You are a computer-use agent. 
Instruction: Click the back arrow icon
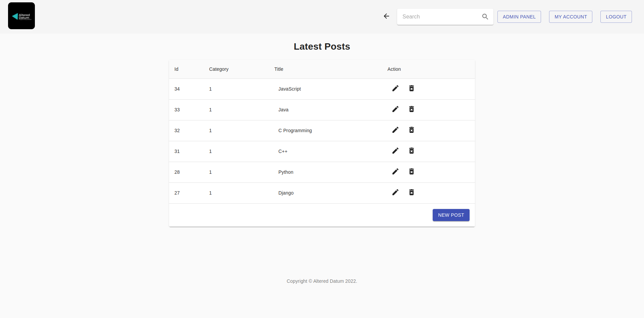(x=386, y=16)
